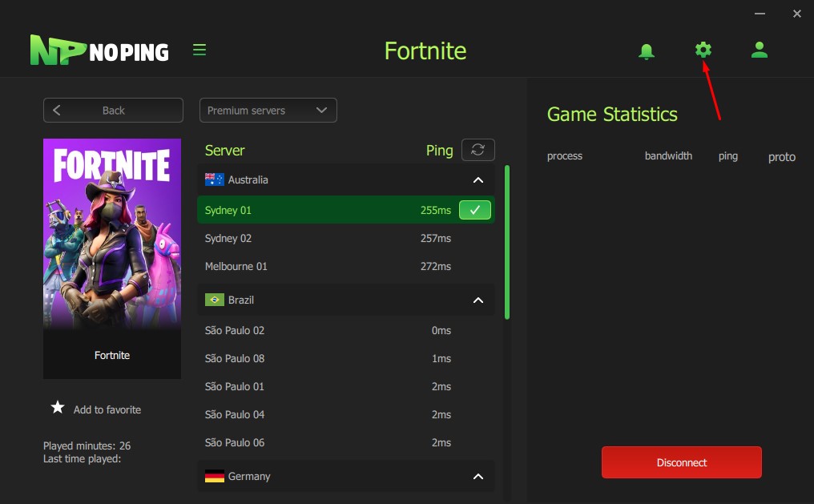The height and width of the screenshot is (504, 814).
Task: Collapse the Germany server group
Action: coord(478,477)
